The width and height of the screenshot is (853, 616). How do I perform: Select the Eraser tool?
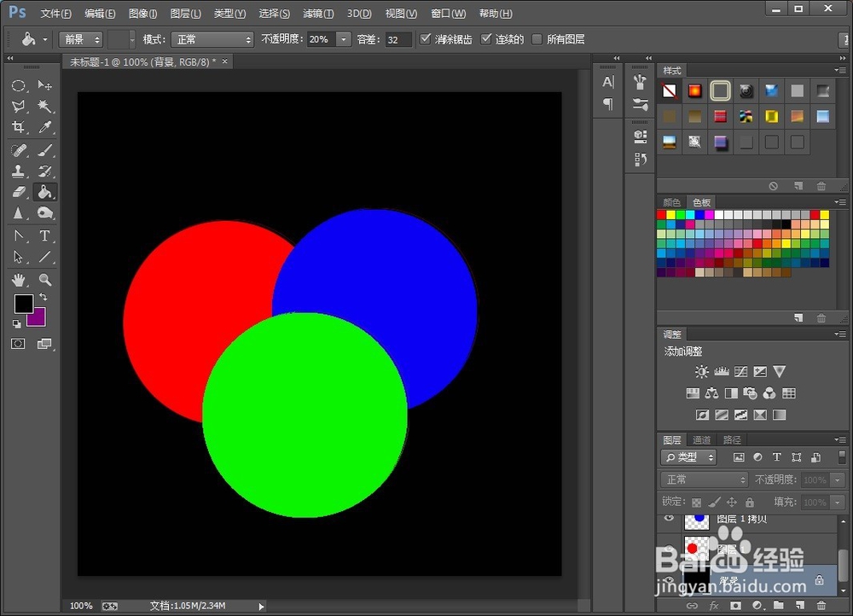18,192
